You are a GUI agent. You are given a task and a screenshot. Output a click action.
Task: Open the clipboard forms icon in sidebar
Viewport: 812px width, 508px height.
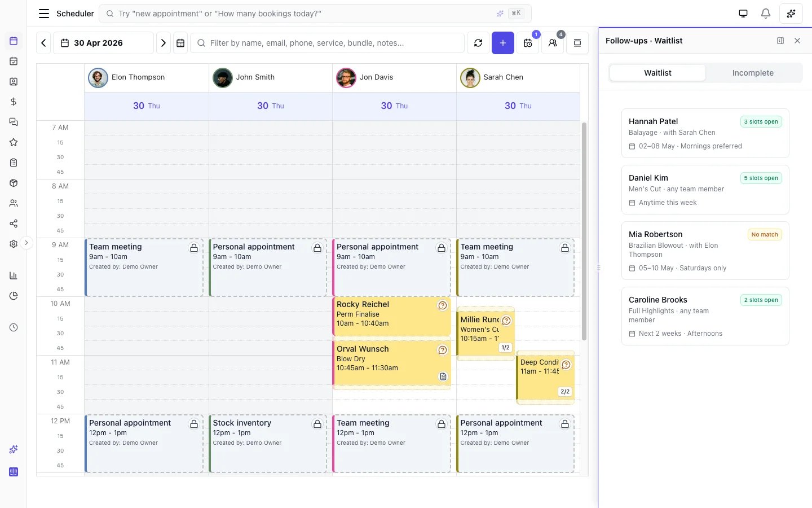14,163
